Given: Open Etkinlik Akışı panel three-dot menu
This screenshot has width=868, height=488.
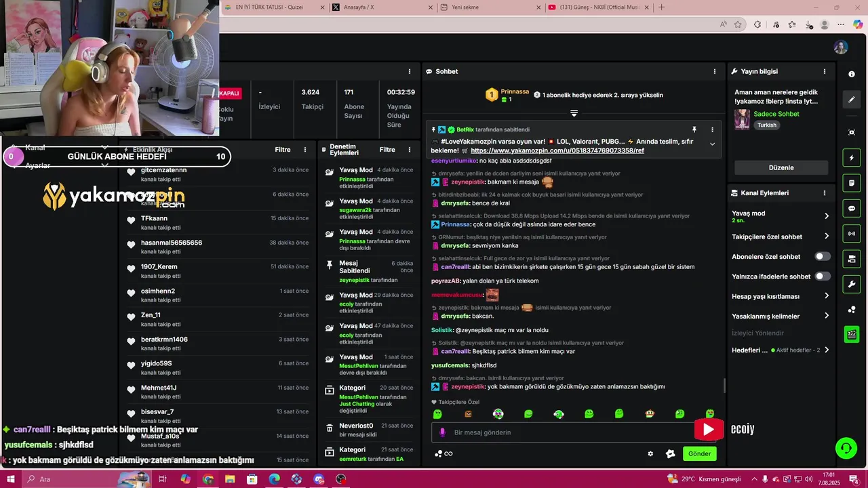Looking at the screenshot, I should (305, 150).
